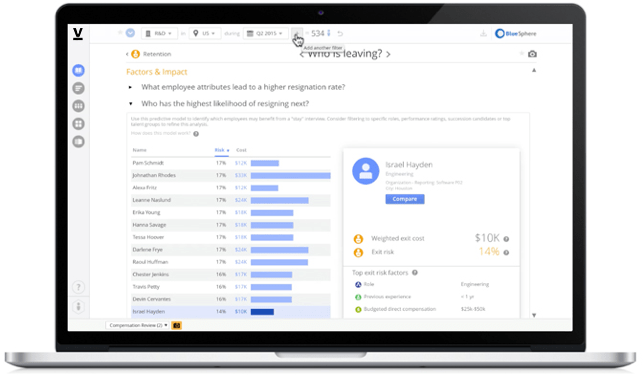The image size is (643, 375).
Task: Open the US location dropdown
Action: coord(205,33)
